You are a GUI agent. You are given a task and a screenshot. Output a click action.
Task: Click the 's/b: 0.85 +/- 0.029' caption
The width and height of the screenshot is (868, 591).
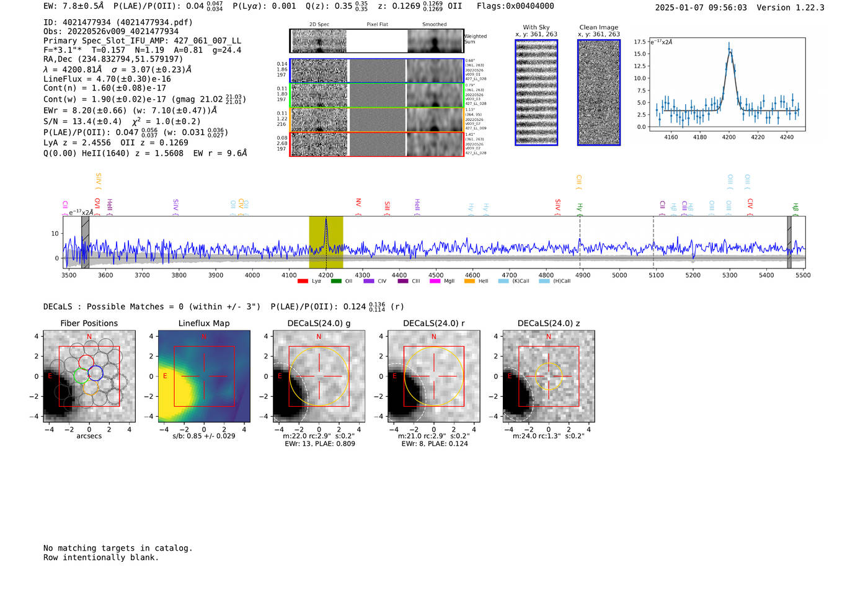coord(204,437)
